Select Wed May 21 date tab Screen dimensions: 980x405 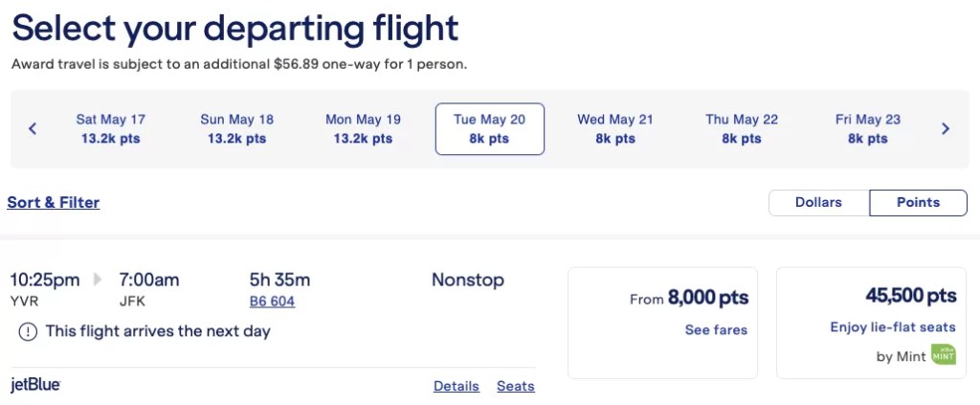pyautogui.click(x=615, y=128)
